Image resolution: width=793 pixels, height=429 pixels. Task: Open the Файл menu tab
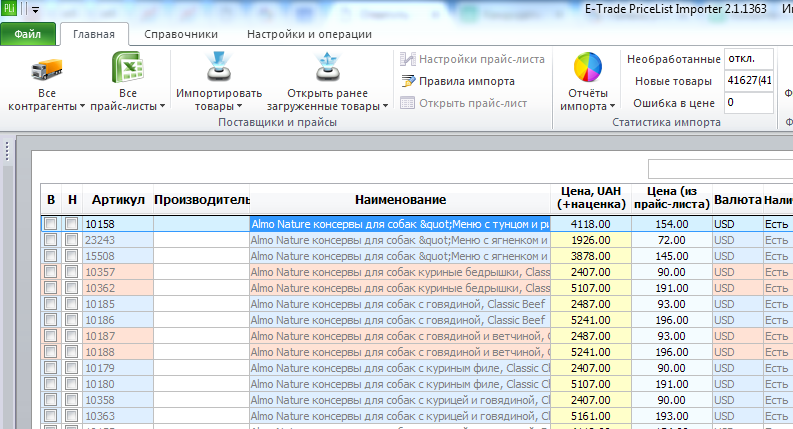[28, 34]
